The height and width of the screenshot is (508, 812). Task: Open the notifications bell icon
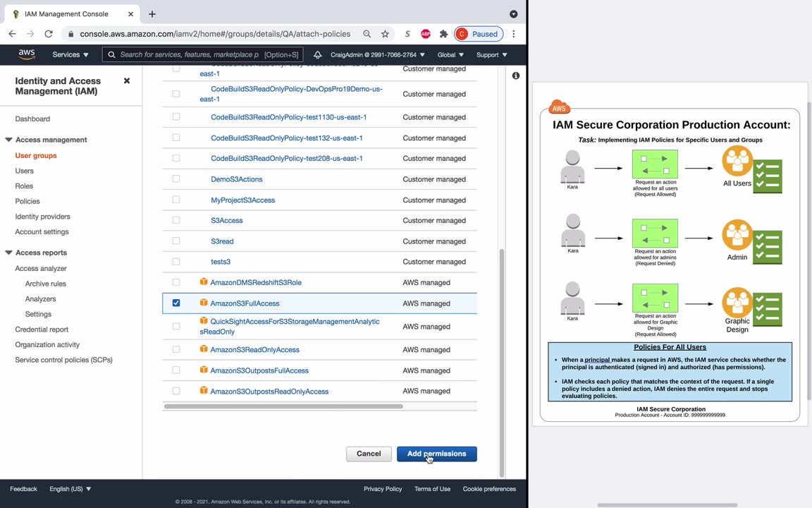(x=317, y=54)
